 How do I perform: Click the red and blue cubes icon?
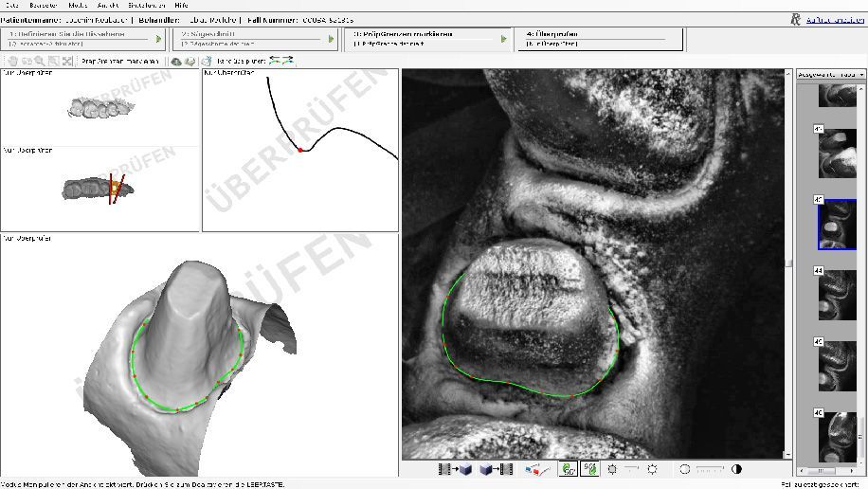[x=536, y=470]
